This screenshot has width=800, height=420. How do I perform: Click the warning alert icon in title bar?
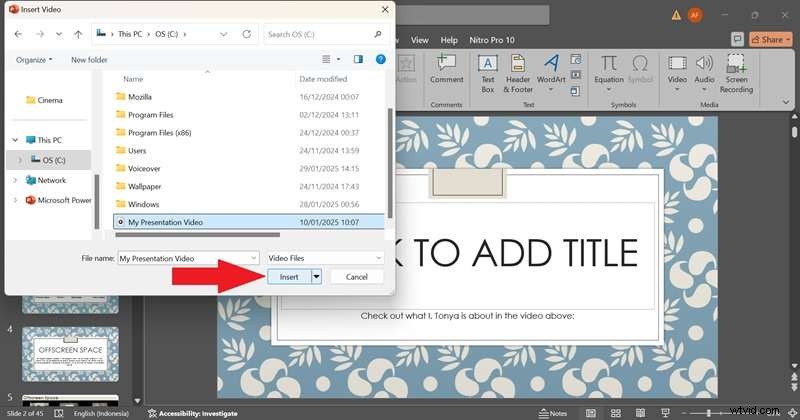click(x=676, y=15)
